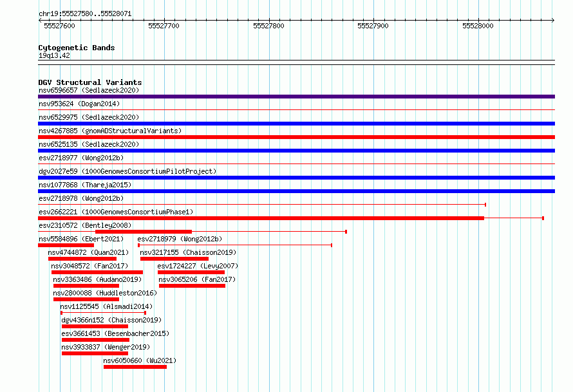Select the red esv3661453 variant bar
This screenshot has width=573, height=392.
tap(96, 340)
